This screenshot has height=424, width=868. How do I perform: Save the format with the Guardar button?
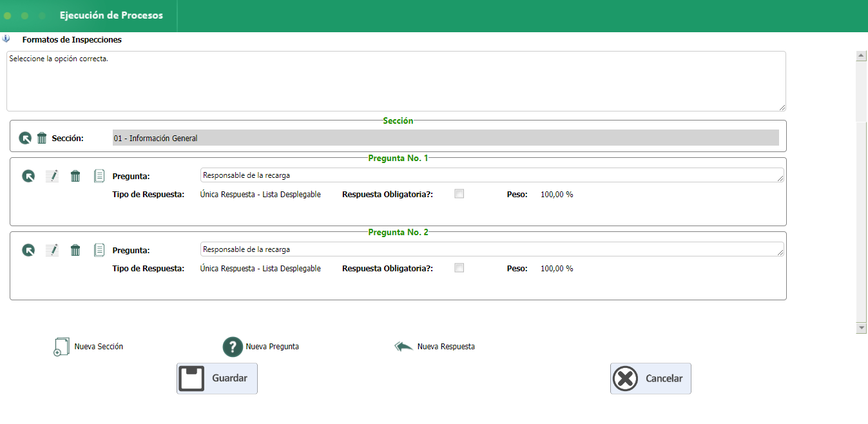coord(217,378)
